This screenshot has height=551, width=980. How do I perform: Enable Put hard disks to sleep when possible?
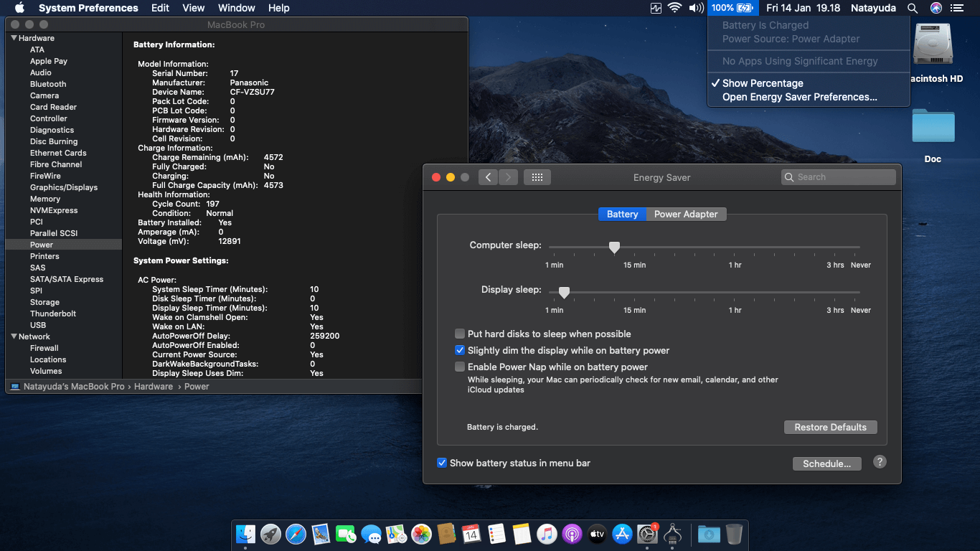460,334
